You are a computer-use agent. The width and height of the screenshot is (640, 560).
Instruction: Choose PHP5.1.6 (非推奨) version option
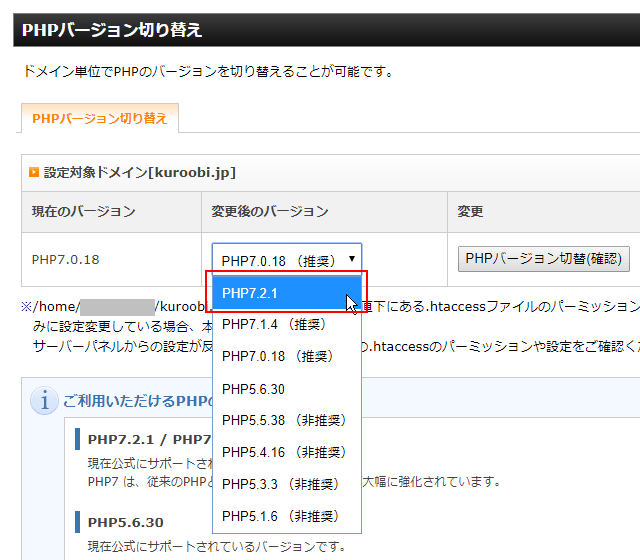pos(287,516)
